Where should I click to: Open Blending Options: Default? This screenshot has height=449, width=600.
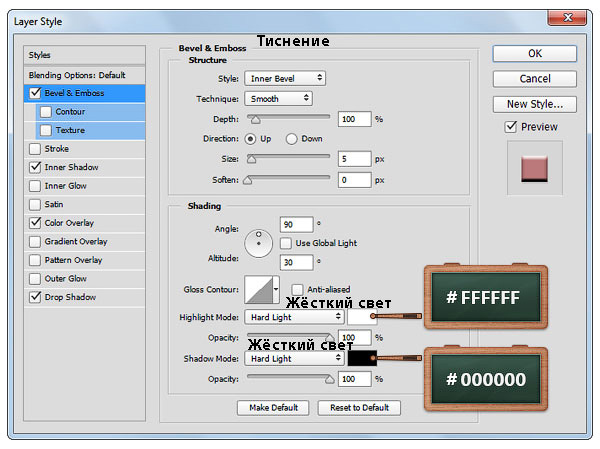(85, 75)
